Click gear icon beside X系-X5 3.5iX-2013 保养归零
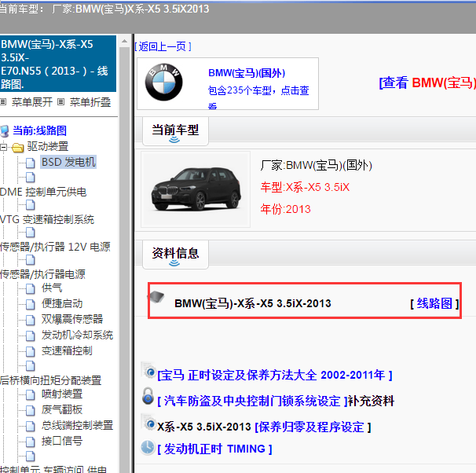 (148, 422)
